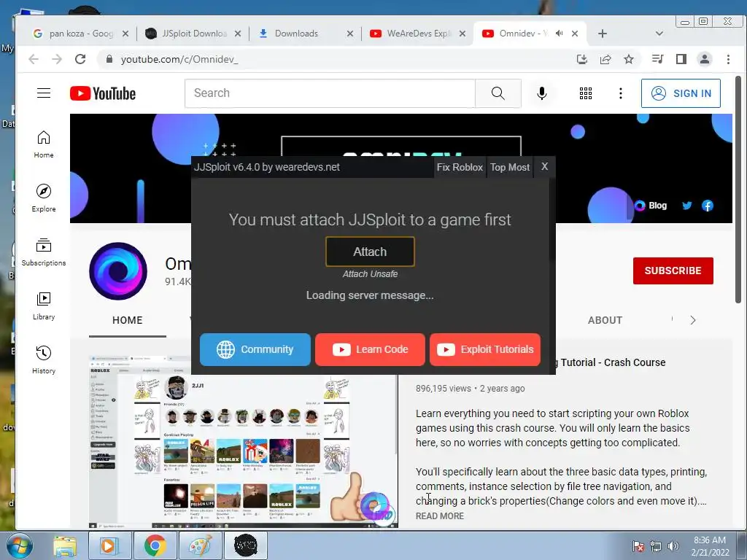Close the Downloads tab
Viewport: 747px width, 560px height.
pyautogui.click(x=350, y=34)
